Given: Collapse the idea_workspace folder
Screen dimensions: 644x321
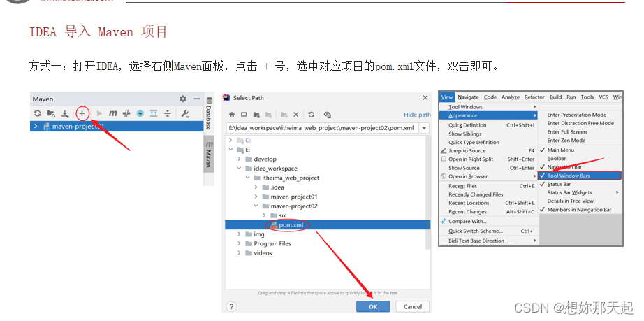Looking at the screenshot, I should [239, 169].
